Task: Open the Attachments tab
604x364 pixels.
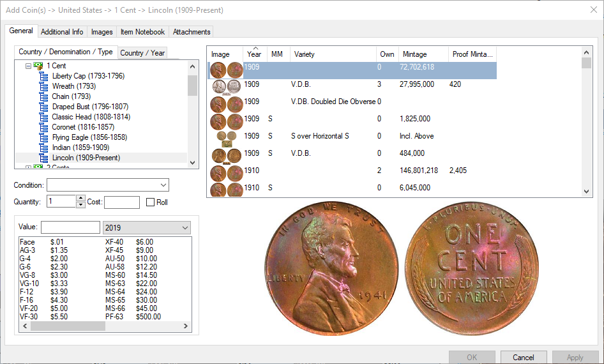Action: [x=192, y=32]
